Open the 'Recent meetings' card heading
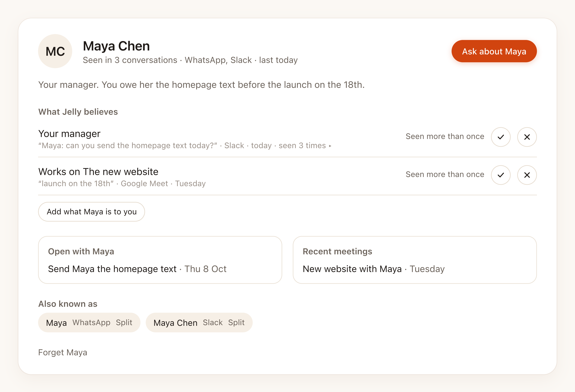Screen dimensions: 575x392 [337, 251]
